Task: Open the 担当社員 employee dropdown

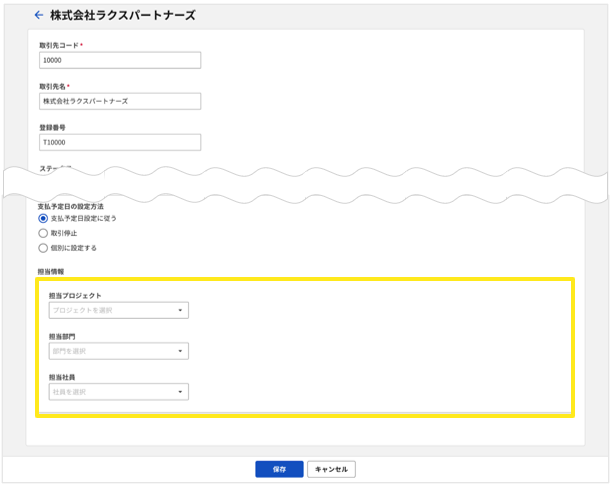Action: coord(118,392)
